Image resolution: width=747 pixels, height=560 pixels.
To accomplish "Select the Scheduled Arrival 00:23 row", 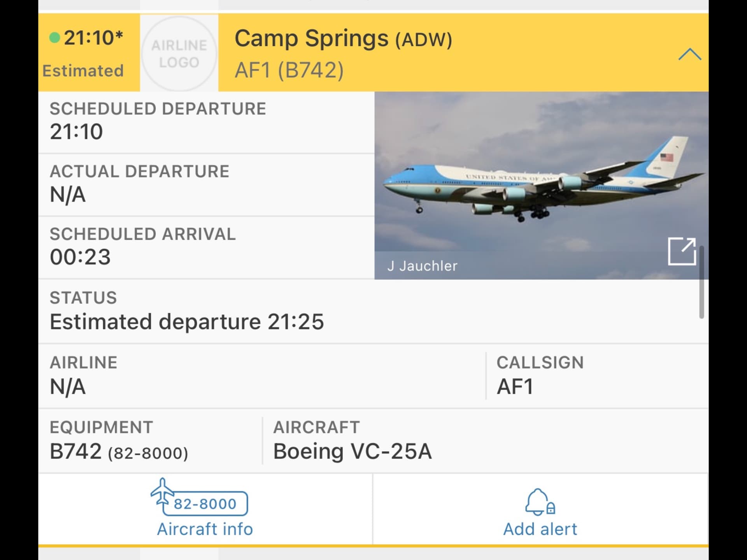I will pos(206,247).
